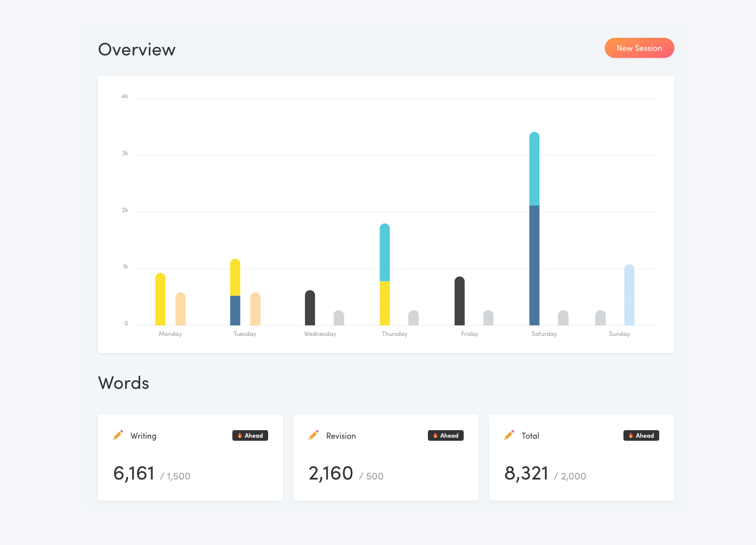
Task: Click the Total word count 8,321
Action: tap(526, 473)
